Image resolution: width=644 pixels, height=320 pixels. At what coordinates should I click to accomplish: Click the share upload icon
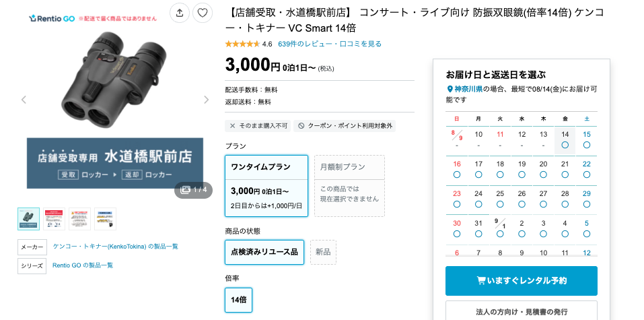(x=180, y=13)
